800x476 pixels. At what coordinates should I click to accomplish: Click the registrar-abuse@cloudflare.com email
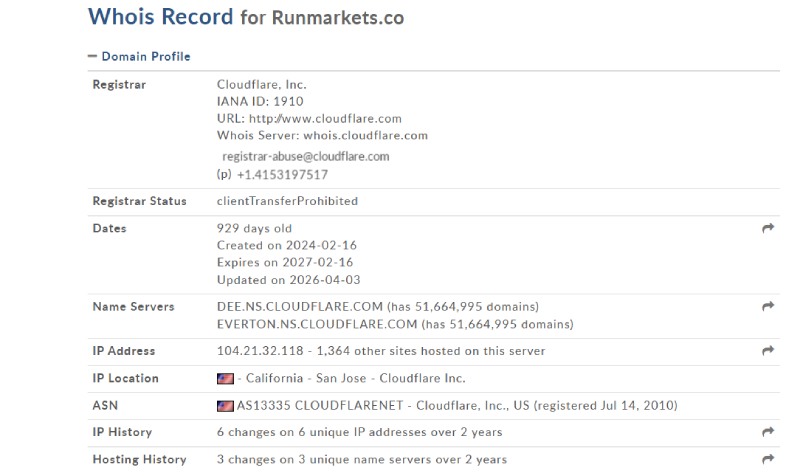306,157
